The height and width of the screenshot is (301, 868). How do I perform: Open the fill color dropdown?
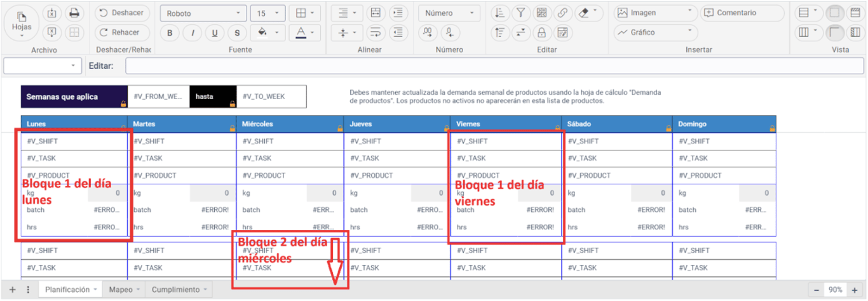[267, 33]
